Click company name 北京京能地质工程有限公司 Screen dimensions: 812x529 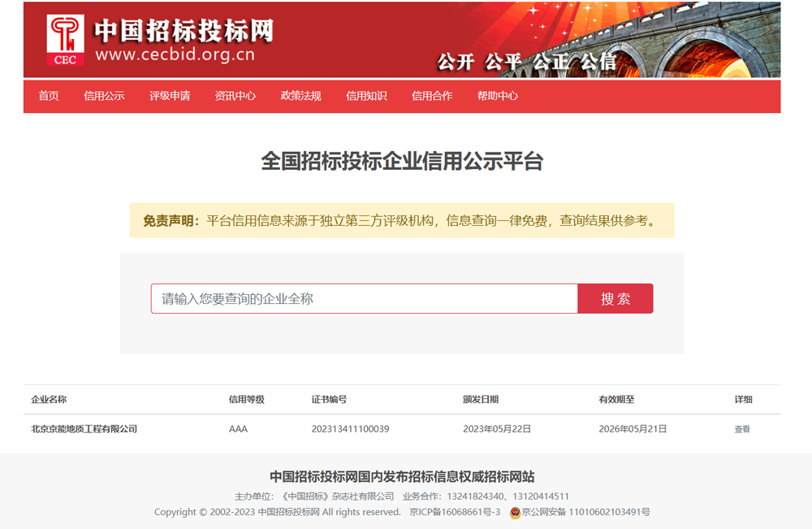(84, 429)
